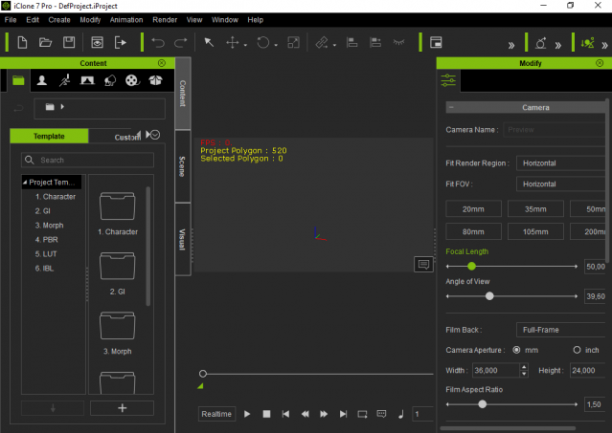The image size is (612, 433).
Task: Switch to the Custom tab
Action: coord(127,137)
